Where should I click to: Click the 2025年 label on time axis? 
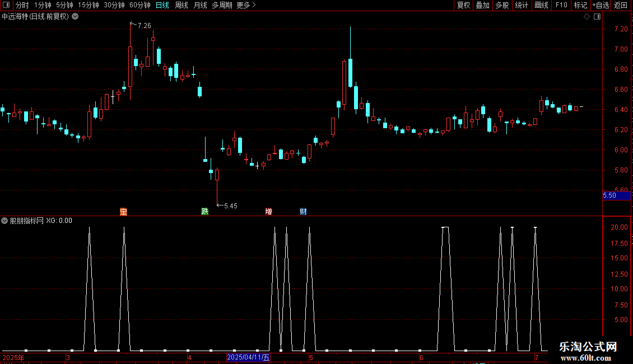13,357
